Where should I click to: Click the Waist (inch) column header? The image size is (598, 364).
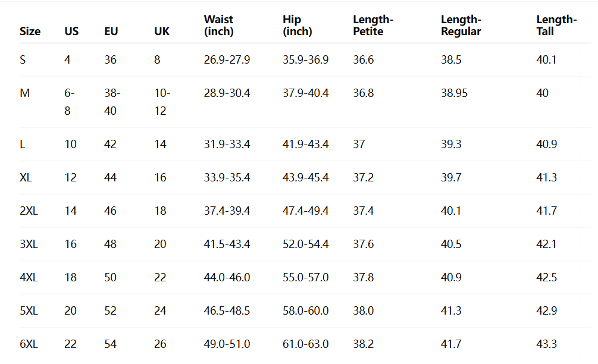(218, 25)
